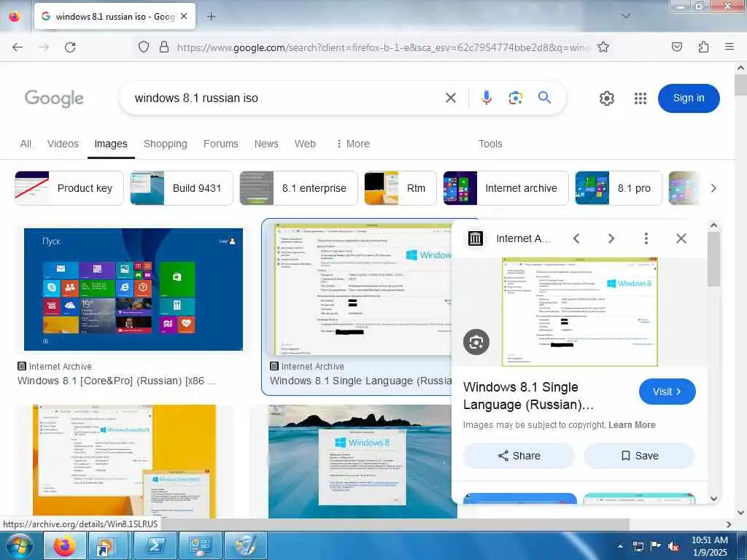This screenshot has height=560, width=747.
Task: Open the yellow desktop system properties thumbnail
Action: [124, 461]
